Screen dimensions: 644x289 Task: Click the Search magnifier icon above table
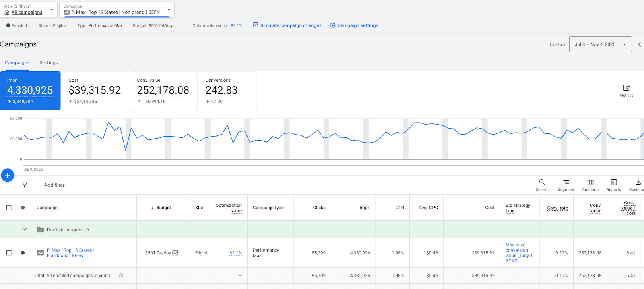click(x=542, y=182)
